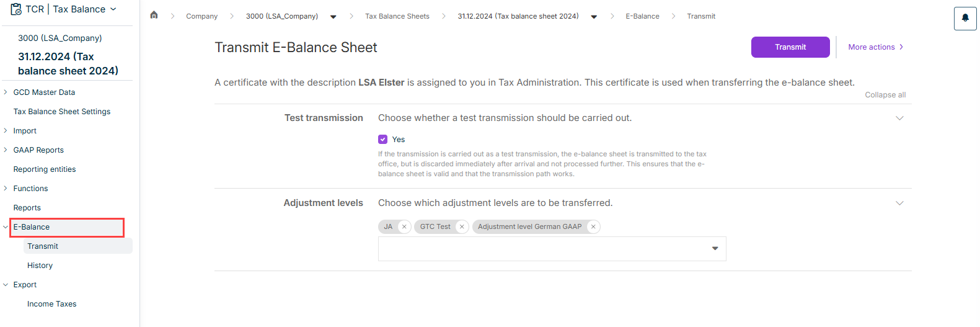980x327 pixels.
Task: Open the notification bell icon
Action: pyautogui.click(x=965, y=19)
